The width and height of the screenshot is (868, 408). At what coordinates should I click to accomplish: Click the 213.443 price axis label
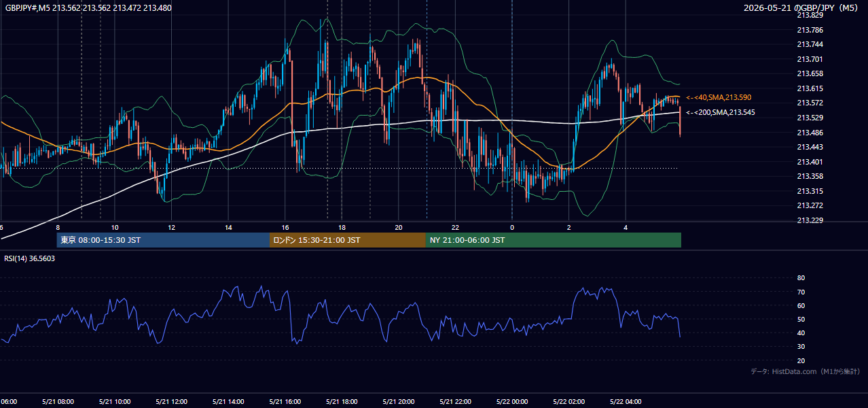[x=810, y=147]
